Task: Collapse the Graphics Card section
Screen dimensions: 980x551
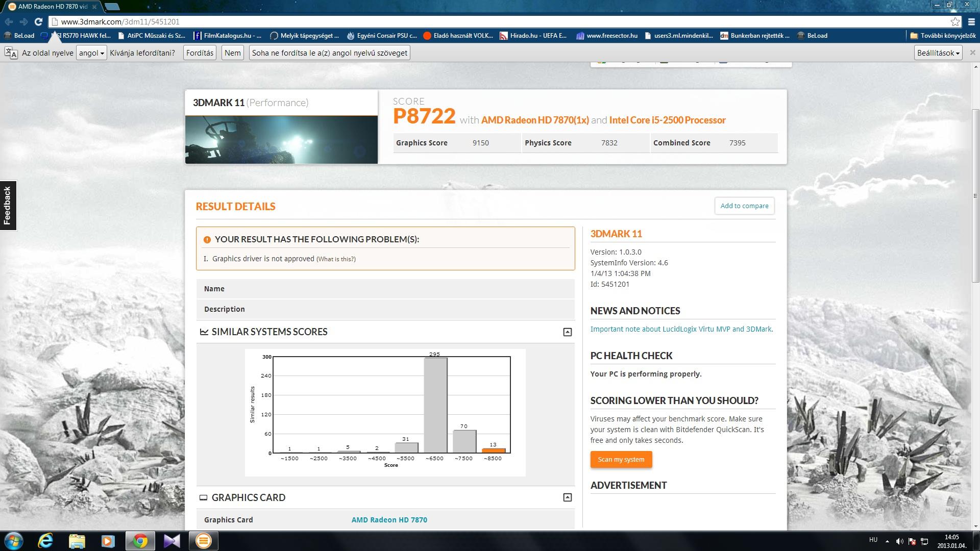Action: click(567, 497)
